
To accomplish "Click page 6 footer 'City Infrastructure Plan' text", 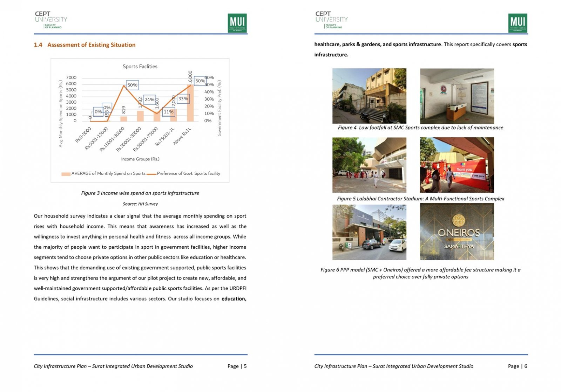I will (394, 366).
